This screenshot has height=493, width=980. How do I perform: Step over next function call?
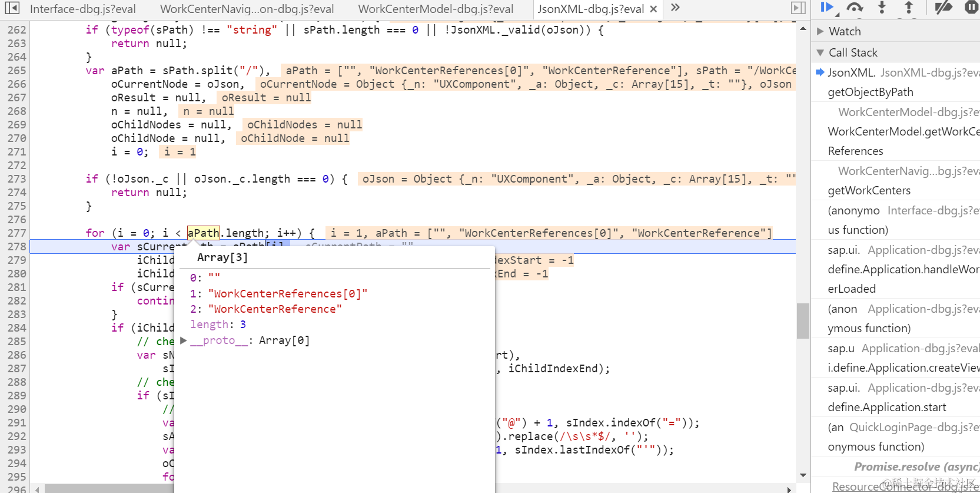pyautogui.click(x=855, y=8)
